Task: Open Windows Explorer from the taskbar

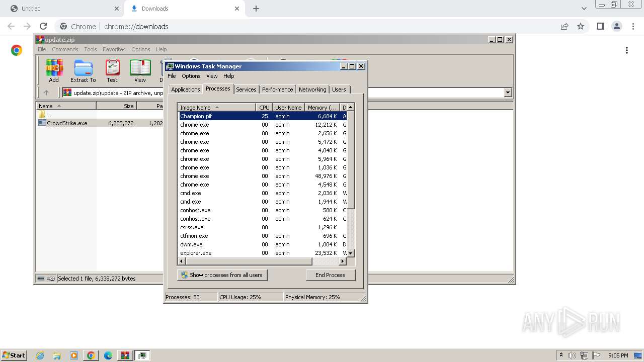Action: pyautogui.click(x=57, y=355)
